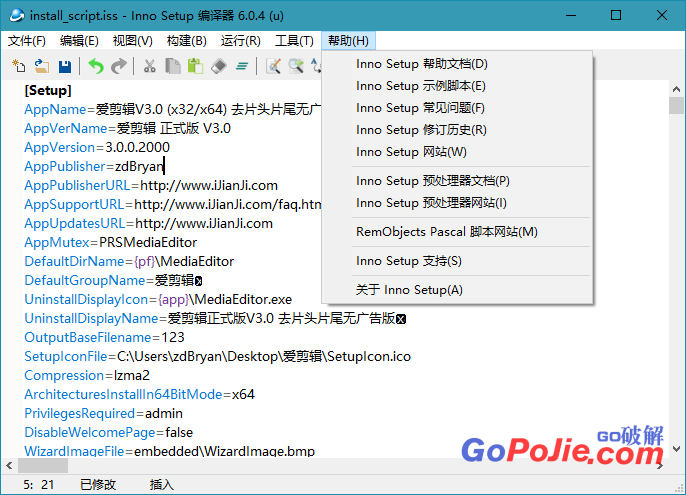
Task: Click the DisableWelcomePage=false line
Action: [108, 433]
